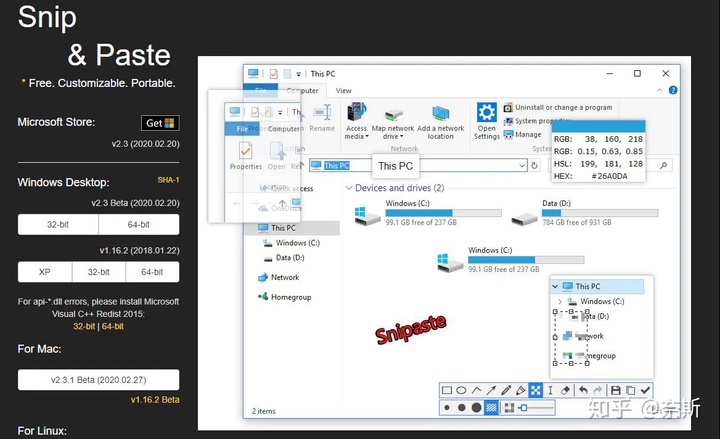
Task: Select the Mosaic blur tool
Action: 535,390
